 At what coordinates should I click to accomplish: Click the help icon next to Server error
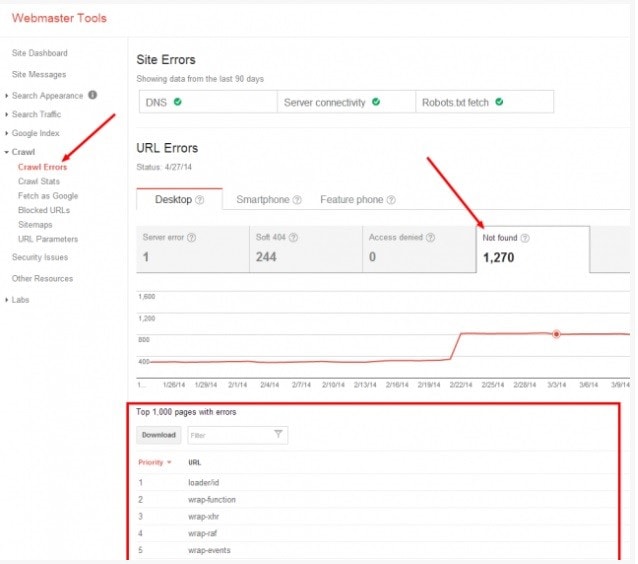click(x=191, y=238)
